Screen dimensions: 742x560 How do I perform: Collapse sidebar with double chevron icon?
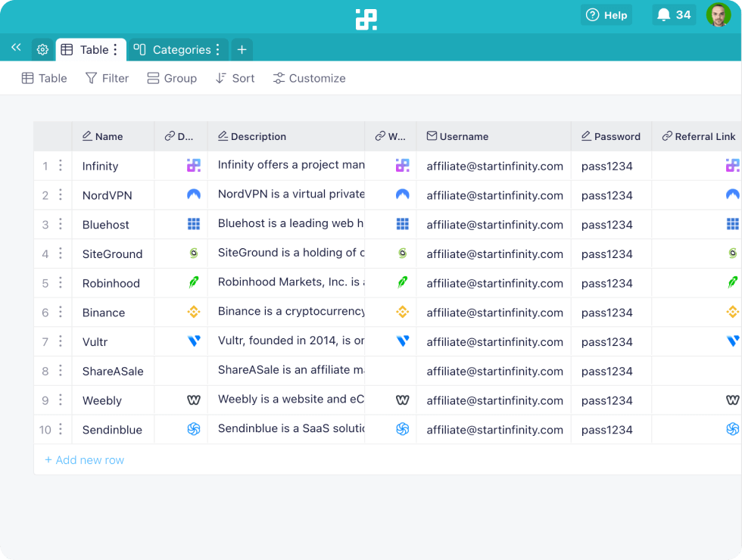click(16, 47)
